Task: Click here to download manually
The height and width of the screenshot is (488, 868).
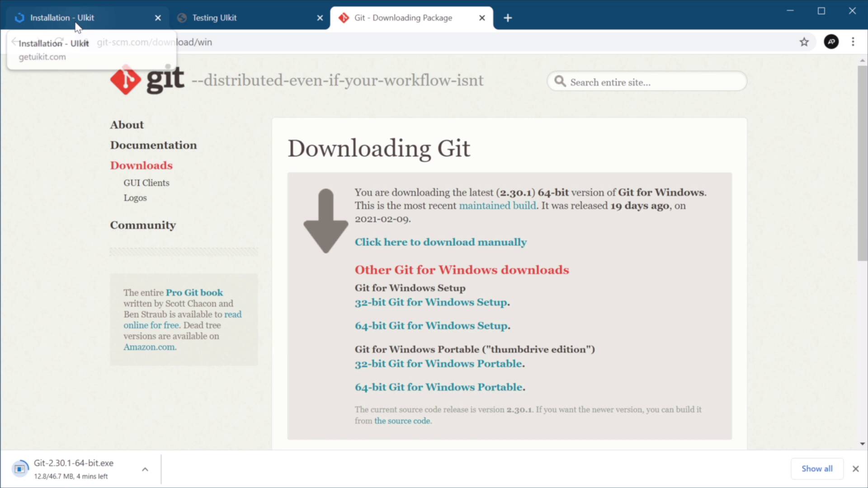Action: (x=440, y=242)
